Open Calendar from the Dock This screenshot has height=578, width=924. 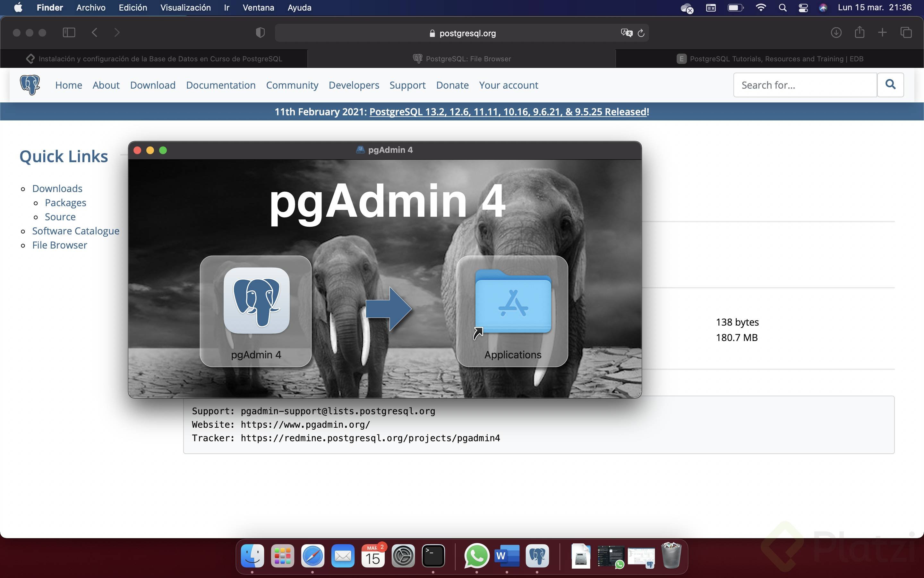(373, 556)
